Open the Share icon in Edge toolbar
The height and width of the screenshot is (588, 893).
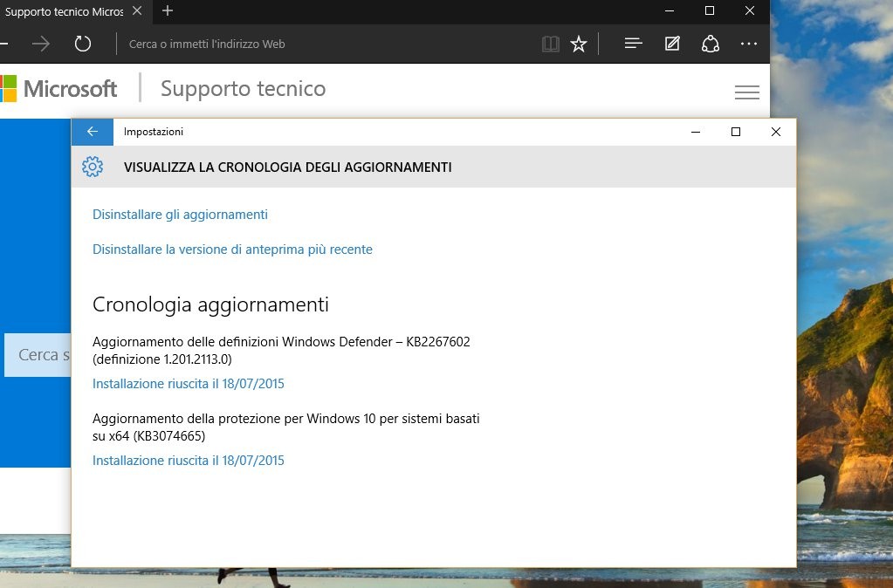point(711,44)
